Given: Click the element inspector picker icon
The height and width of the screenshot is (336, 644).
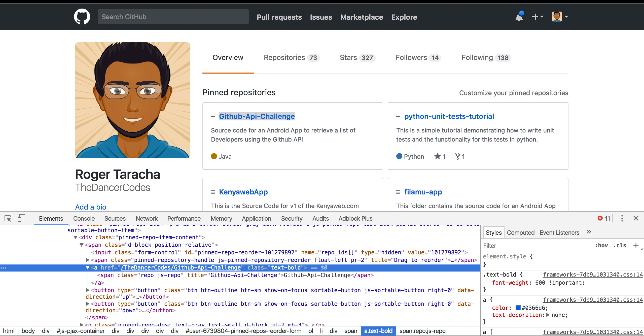Looking at the screenshot, I should (8, 218).
